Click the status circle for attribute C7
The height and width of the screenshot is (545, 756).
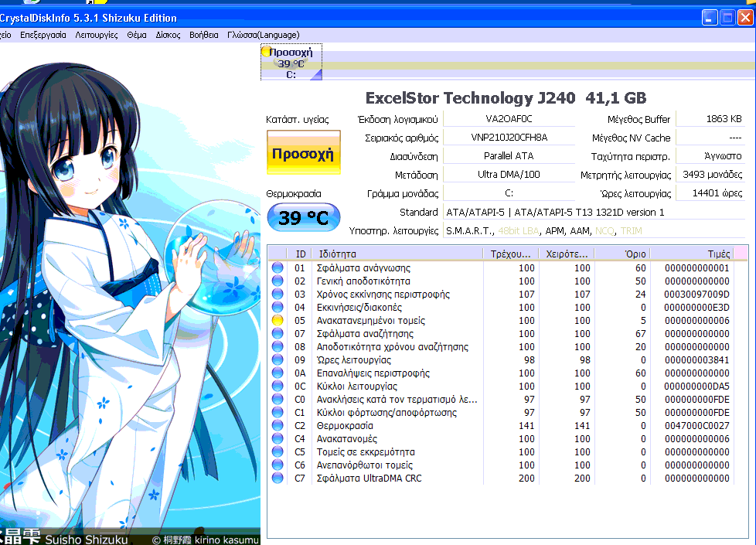point(278,478)
